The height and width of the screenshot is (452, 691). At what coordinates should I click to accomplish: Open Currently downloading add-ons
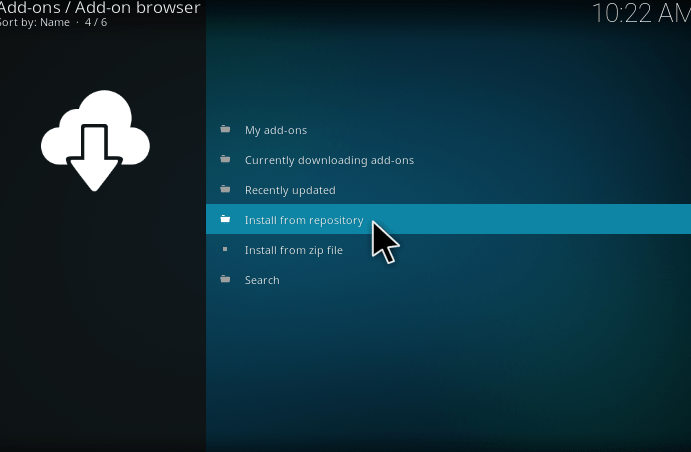click(448, 160)
